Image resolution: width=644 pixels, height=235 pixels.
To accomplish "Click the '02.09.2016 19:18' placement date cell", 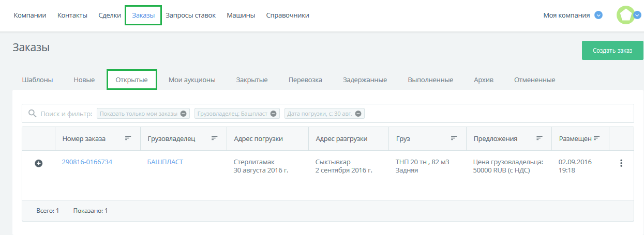I will coord(575,166).
